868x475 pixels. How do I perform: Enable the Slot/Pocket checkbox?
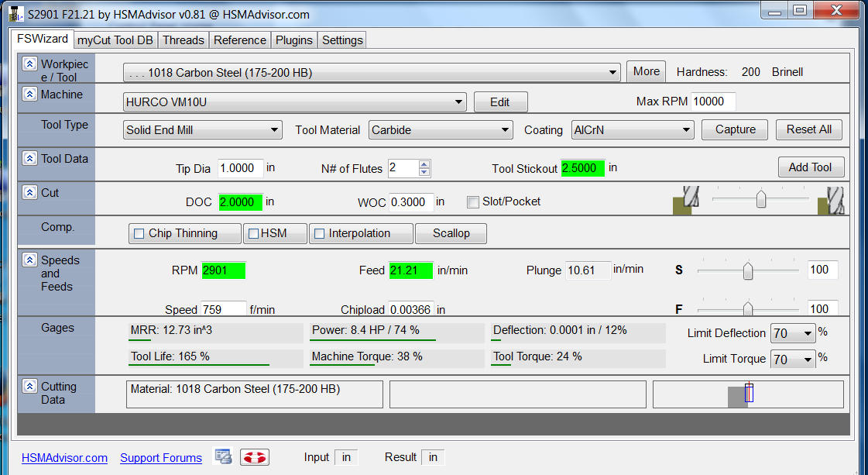473,202
